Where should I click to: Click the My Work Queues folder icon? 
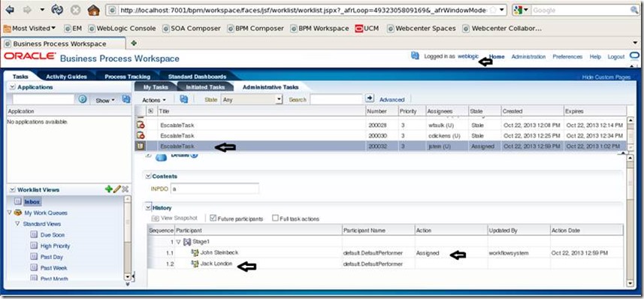(x=17, y=213)
